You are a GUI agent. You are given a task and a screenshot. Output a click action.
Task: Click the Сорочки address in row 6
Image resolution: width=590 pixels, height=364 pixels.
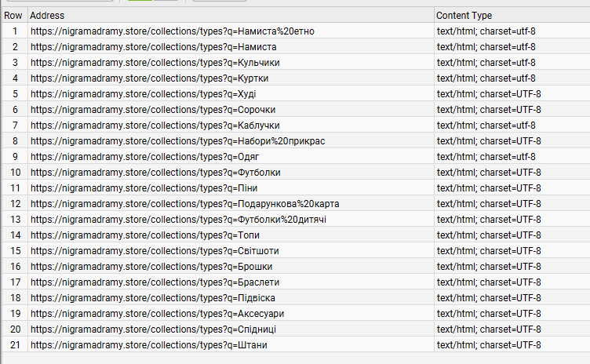[x=153, y=110]
